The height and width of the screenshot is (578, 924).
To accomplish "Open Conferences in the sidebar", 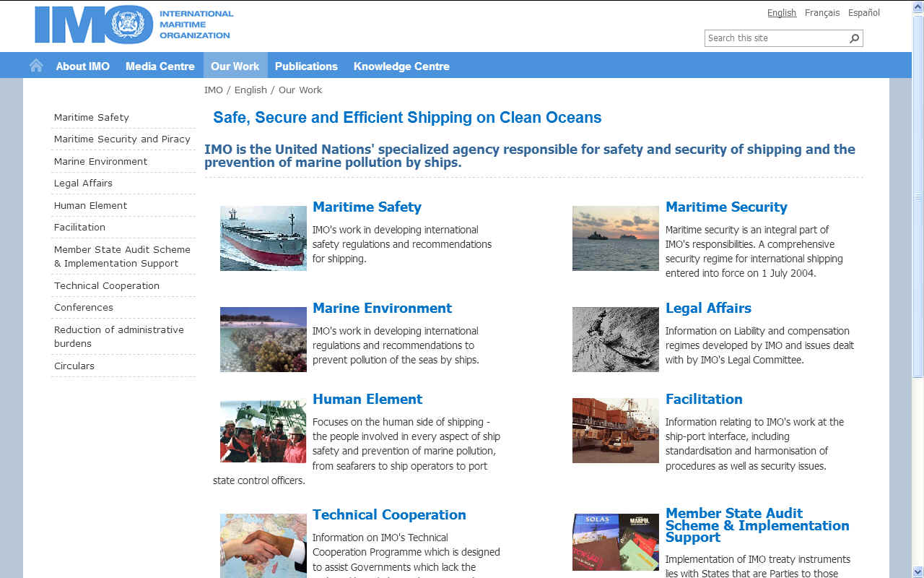I will (x=84, y=308).
